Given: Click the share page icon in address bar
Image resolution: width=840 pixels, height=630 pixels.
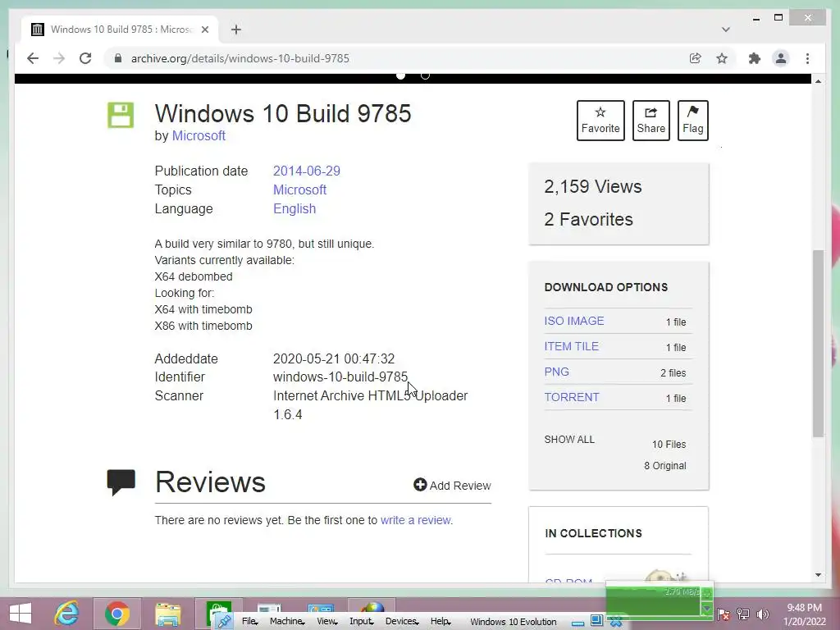Looking at the screenshot, I should pos(696,58).
